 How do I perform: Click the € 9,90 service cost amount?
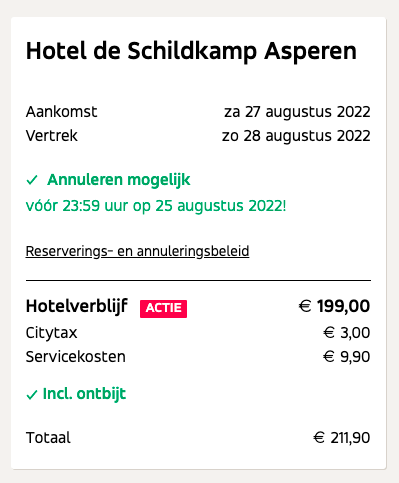coord(347,357)
